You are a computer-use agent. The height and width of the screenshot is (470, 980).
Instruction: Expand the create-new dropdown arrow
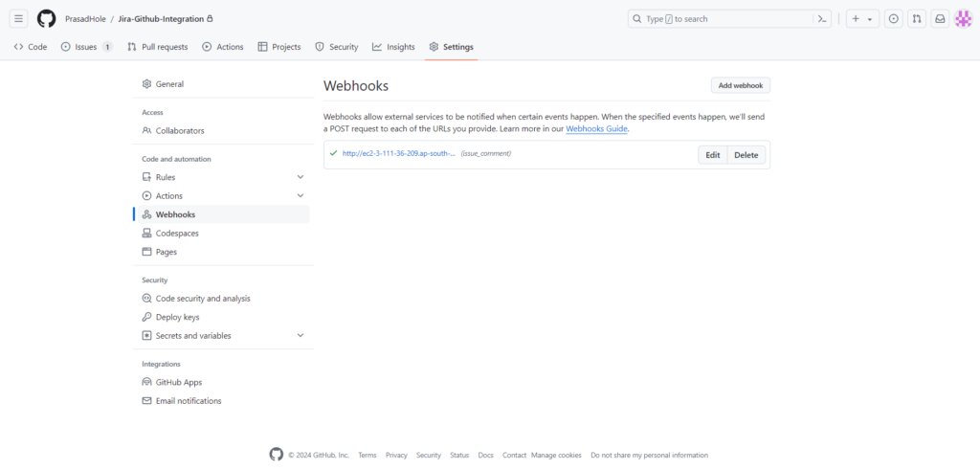869,19
